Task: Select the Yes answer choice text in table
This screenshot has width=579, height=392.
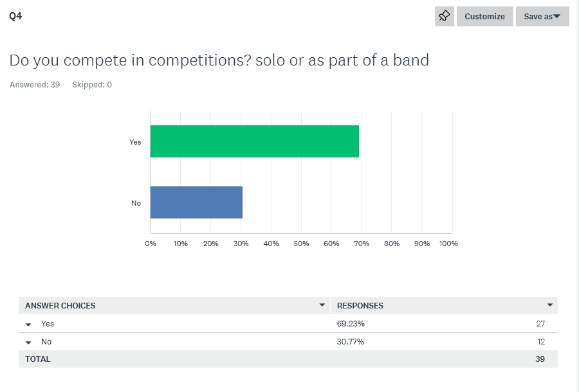Action: click(48, 324)
